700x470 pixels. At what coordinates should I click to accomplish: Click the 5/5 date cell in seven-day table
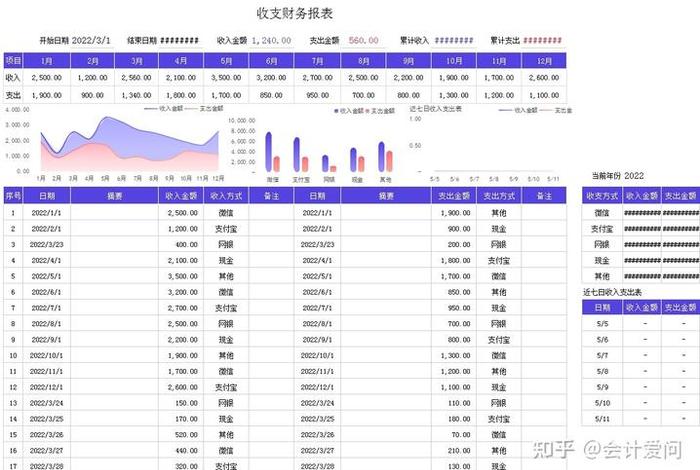(602, 324)
